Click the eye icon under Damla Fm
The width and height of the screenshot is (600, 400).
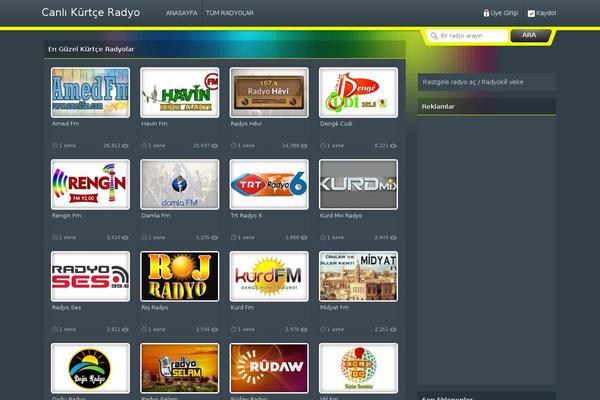[x=215, y=238]
